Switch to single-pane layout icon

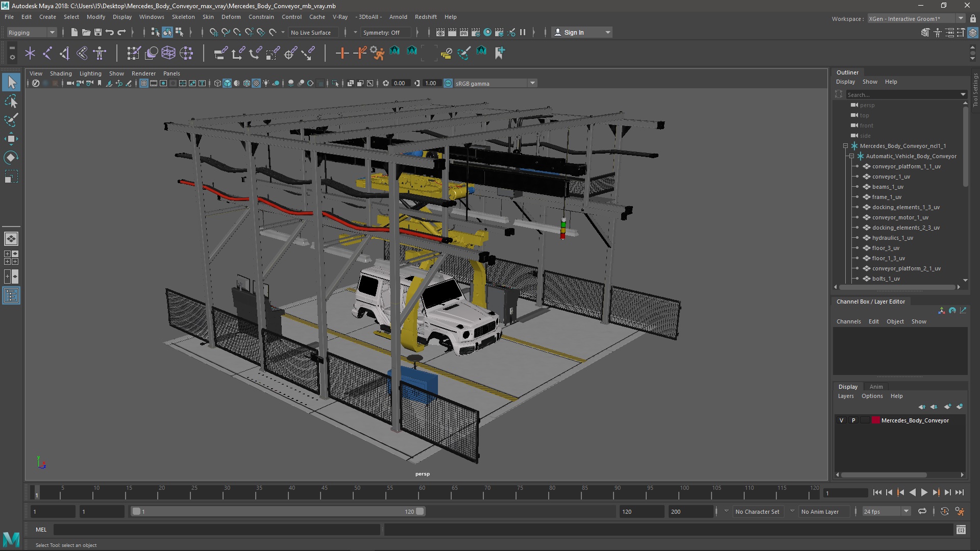click(11, 239)
